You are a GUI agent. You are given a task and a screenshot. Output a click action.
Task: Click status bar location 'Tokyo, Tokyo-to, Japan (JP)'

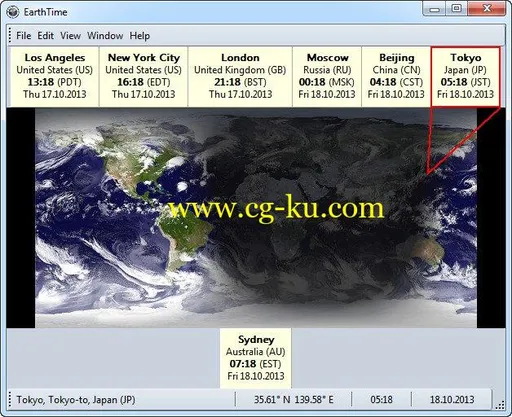76,399
